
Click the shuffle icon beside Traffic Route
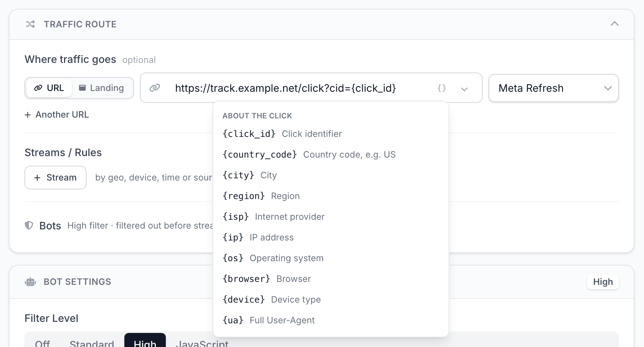(x=30, y=24)
